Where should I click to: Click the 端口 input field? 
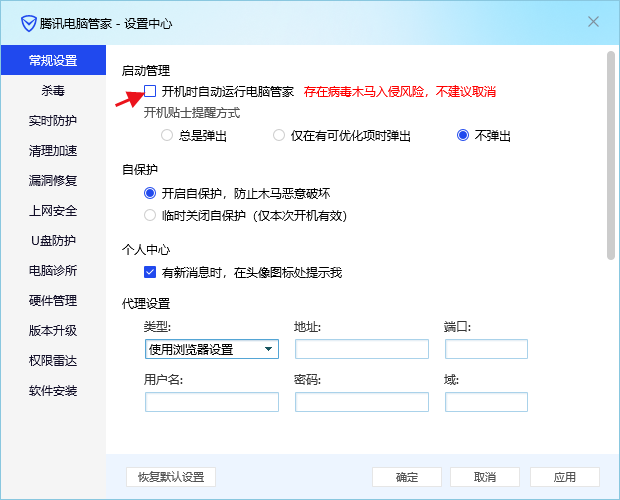click(x=486, y=349)
